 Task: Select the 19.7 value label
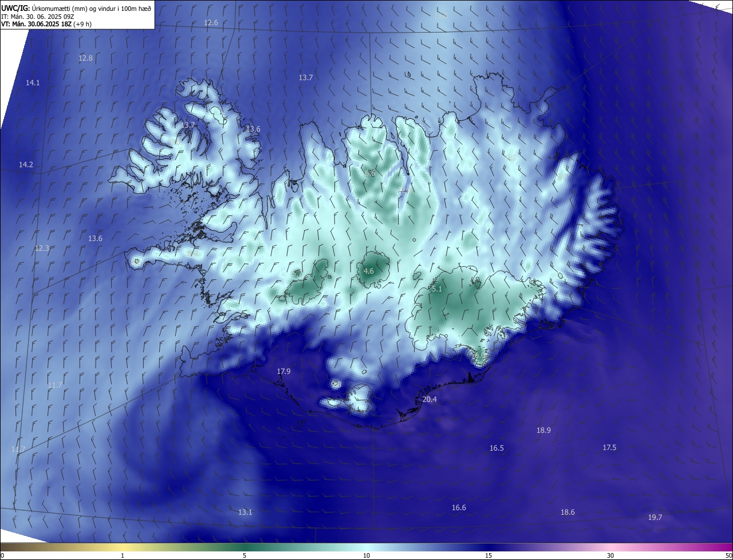(x=655, y=518)
